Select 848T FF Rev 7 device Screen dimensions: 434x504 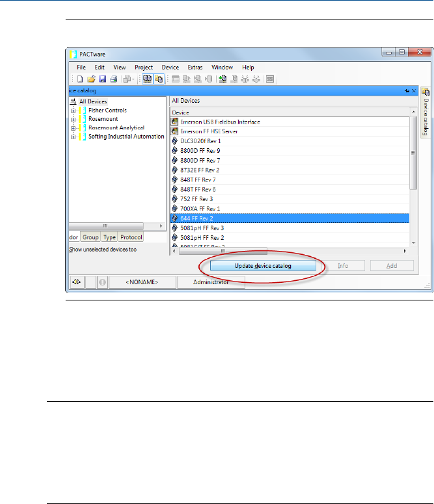pos(290,179)
